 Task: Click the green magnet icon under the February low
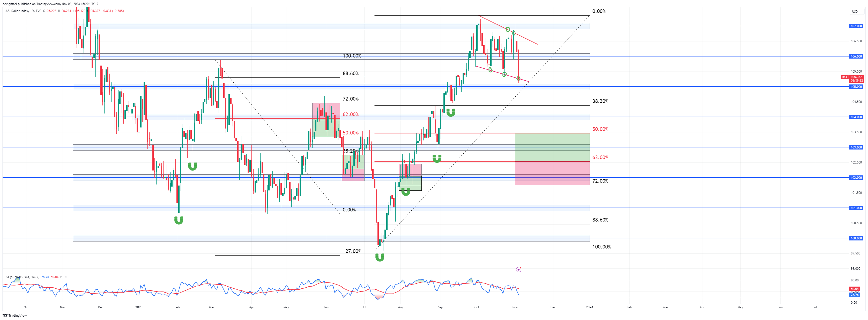[179, 221]
